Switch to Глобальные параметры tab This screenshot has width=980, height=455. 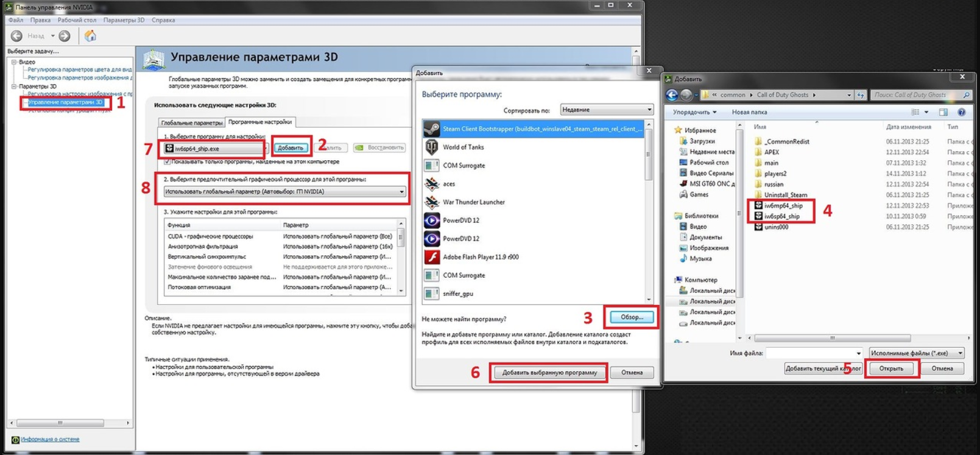191,122
